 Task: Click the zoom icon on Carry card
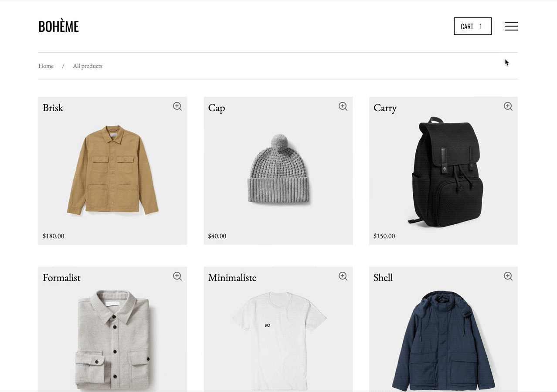pyautogui.click(x=508, y=106)
